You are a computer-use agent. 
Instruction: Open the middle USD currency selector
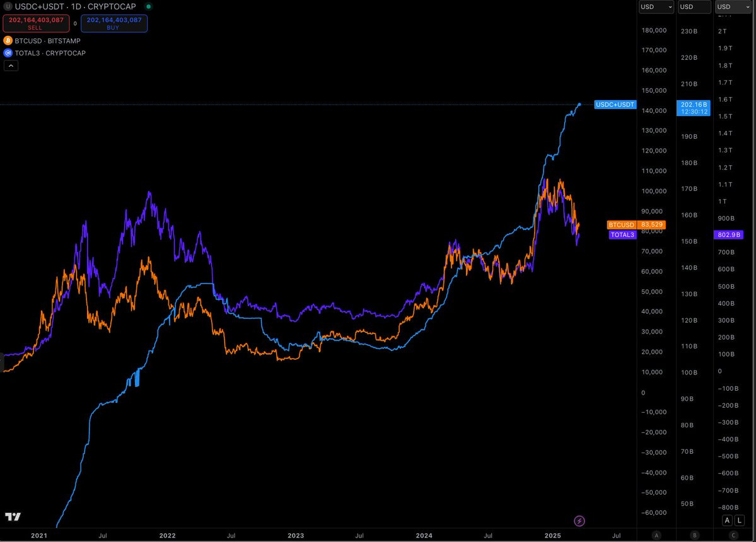(694, 7)
